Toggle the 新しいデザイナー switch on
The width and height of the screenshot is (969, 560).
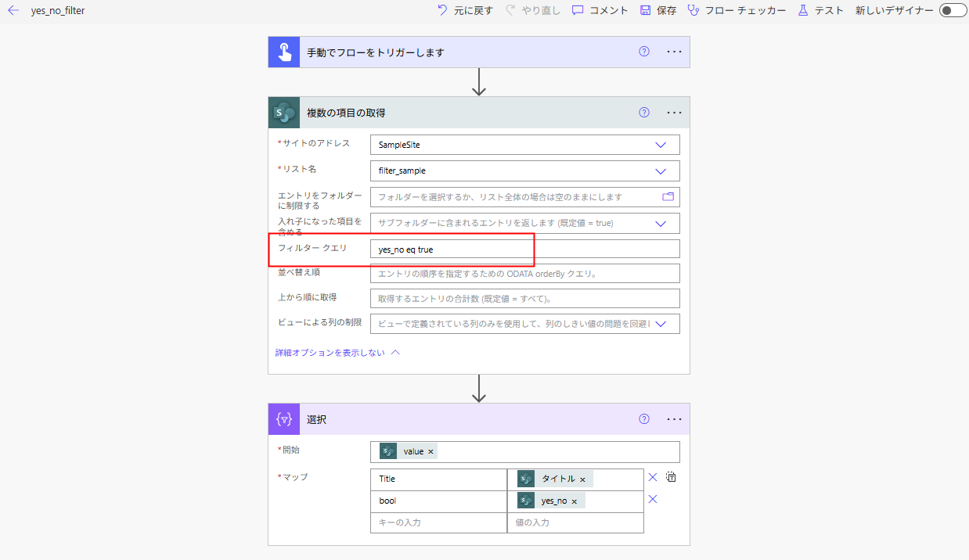(x=952, y=11)
